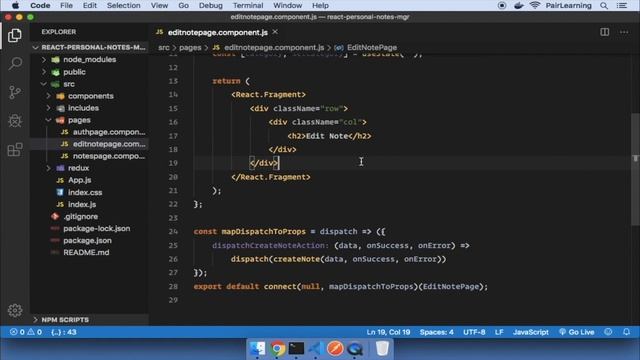640x360 pixels.
Task: Place cursor on line 24 mapDispatchToProps
Action: pos(263,231)
